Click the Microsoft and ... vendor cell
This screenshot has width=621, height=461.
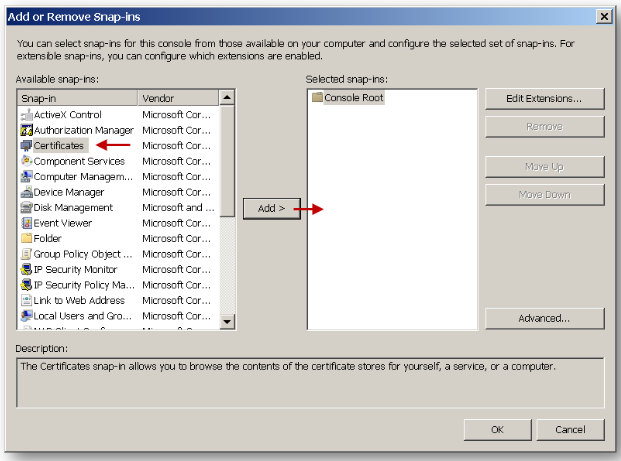point(178,208)
